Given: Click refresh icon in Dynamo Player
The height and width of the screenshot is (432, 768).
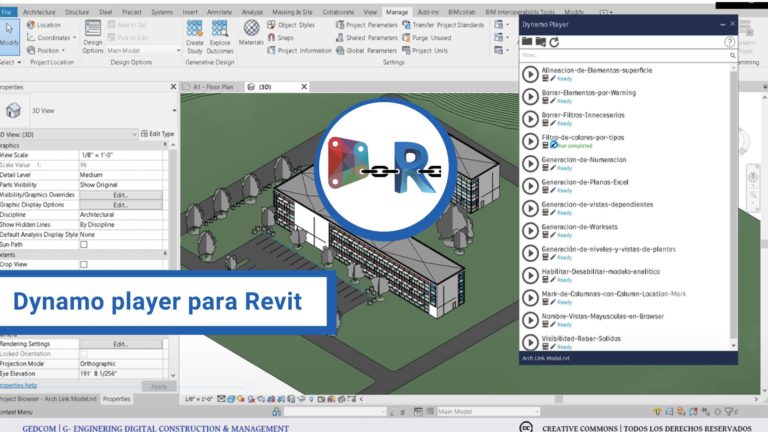Looking at the screenshot, I should tap(554, 42).
